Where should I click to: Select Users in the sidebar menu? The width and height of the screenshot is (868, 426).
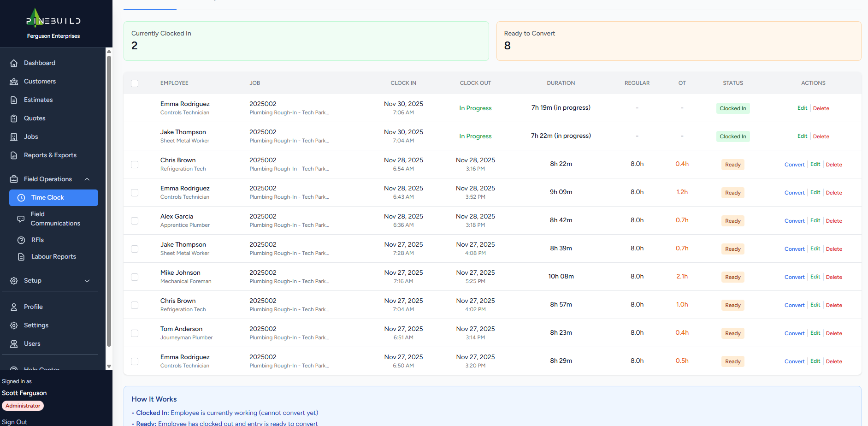(32, 343)
